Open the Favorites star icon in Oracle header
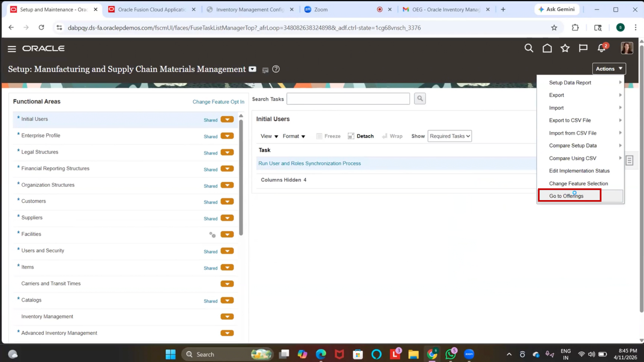The image size is (644, 362). [x=565, y=48]
